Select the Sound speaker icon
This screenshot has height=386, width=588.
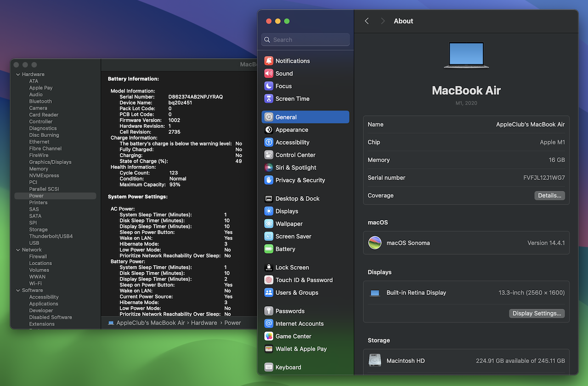pos(269,74)
